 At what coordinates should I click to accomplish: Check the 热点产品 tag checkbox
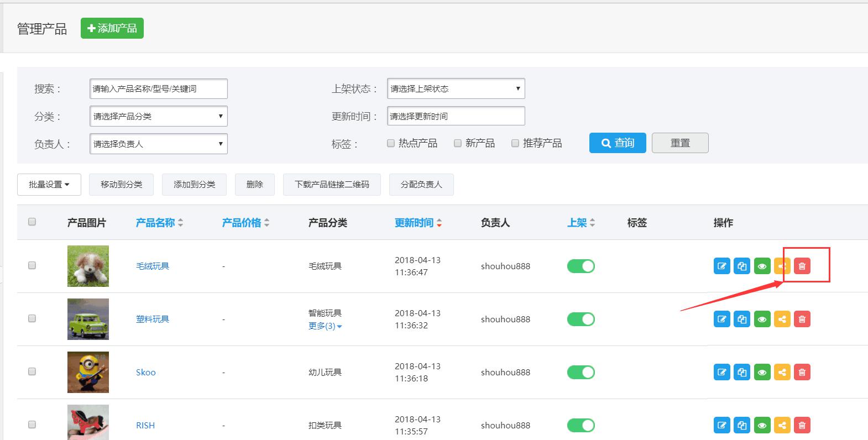pos(391,143)
